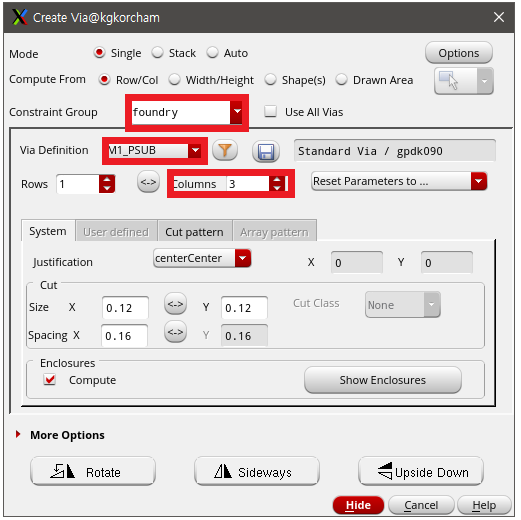Click the via definition filter funnel icon

point(225,150)
